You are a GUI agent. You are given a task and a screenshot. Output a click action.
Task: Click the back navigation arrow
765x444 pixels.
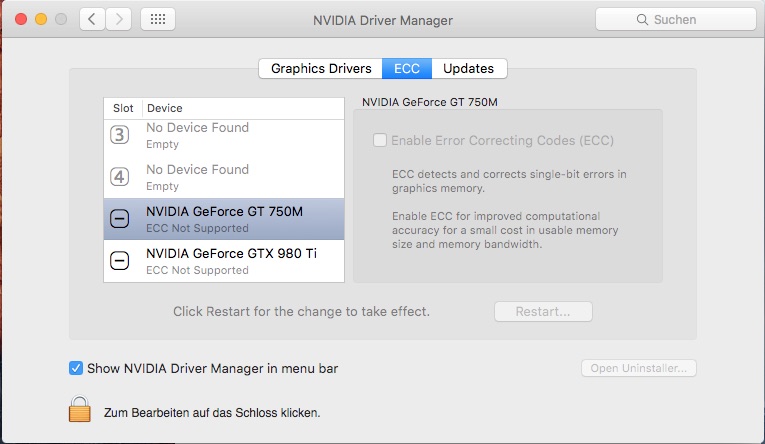click(x=92, y=20)
